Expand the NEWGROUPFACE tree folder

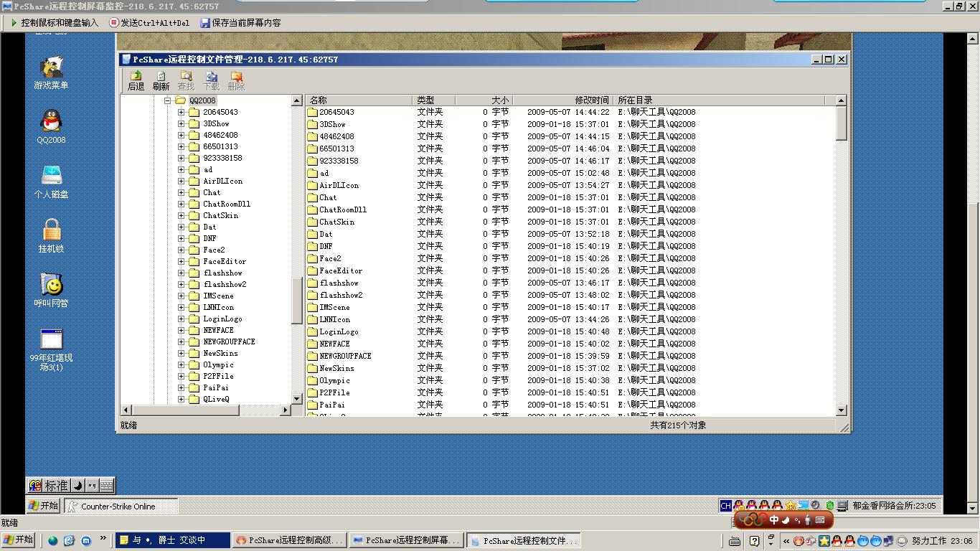[182, 342]
